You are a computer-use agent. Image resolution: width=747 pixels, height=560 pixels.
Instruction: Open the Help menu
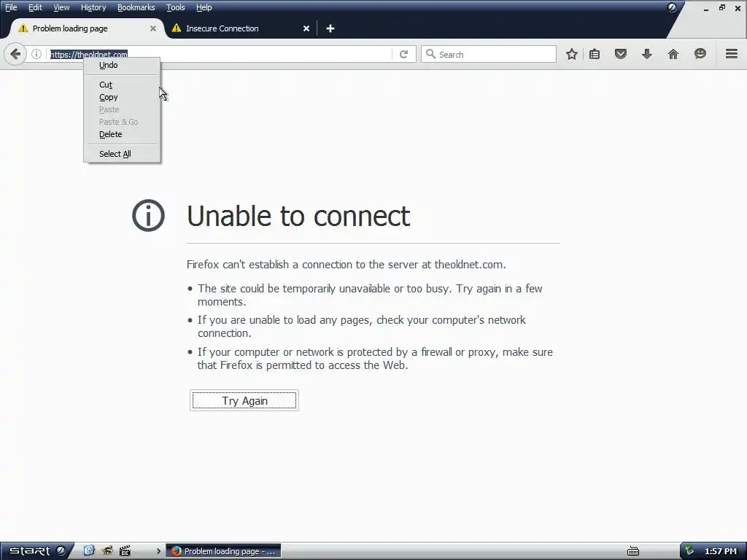(204, 7)
